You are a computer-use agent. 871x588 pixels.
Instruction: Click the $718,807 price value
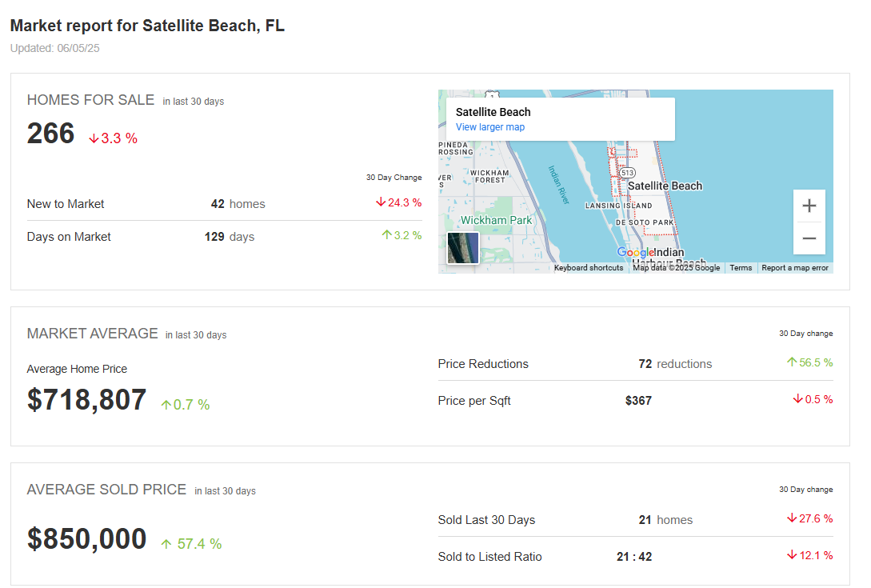click(x=86, y=399)
